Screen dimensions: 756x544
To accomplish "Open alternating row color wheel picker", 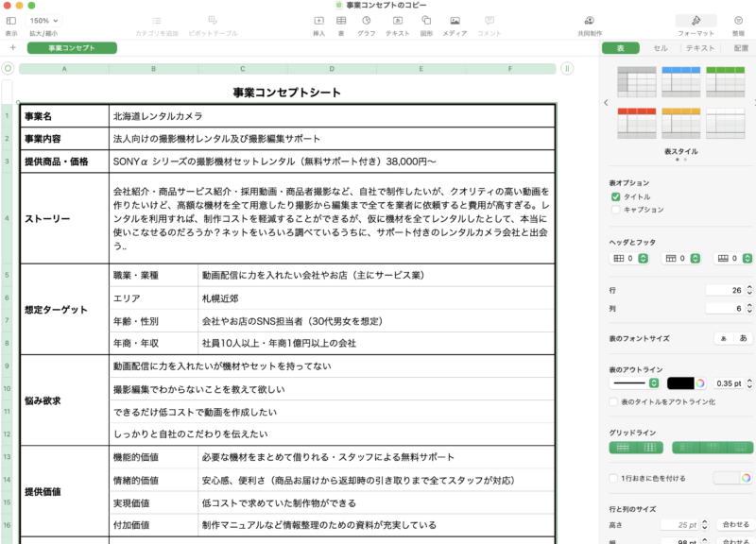I will tap(747, 478).
